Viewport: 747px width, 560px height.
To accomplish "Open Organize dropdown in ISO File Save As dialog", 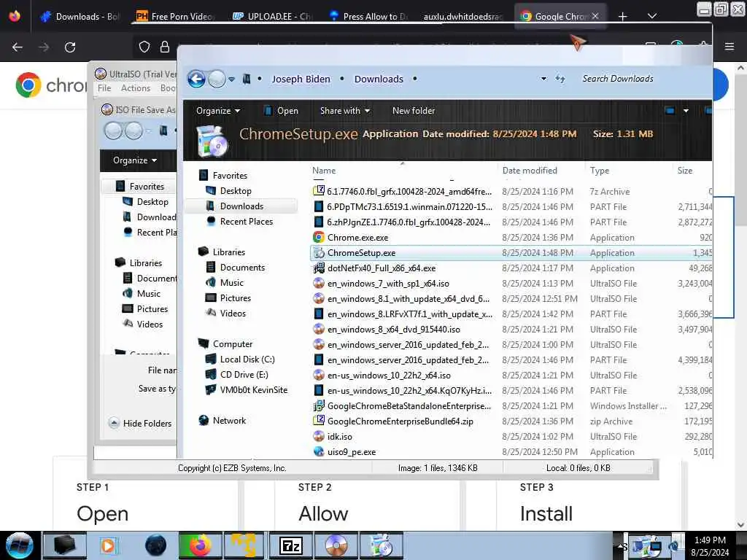I will [x=135, y=160].
